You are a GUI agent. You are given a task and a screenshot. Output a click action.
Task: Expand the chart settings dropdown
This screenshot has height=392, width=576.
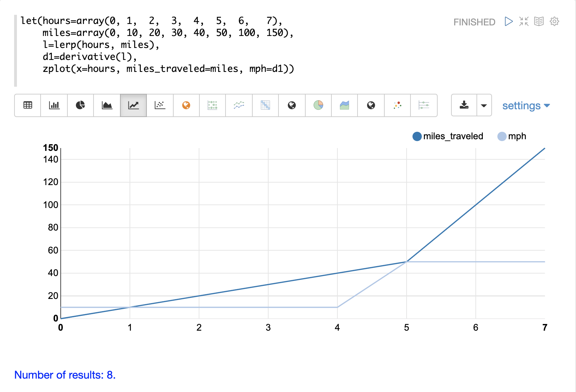526,106
